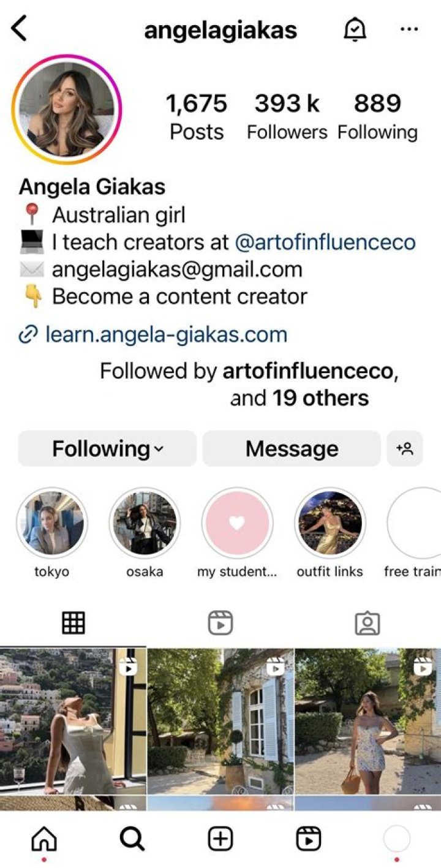Screen dimensions: 441x868
Task: Switch to the posts grid tab
Action: point(73,623)
